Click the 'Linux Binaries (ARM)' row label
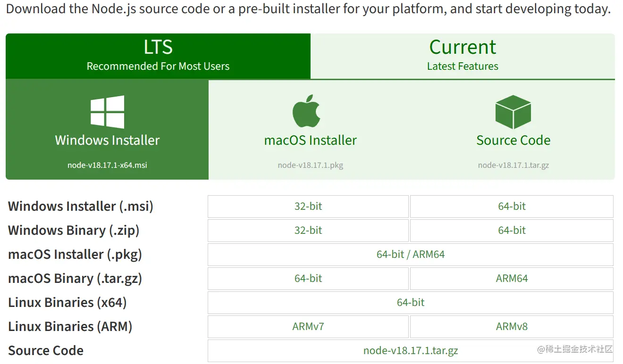This screenshot has height=364, width=623. point(70,327)
